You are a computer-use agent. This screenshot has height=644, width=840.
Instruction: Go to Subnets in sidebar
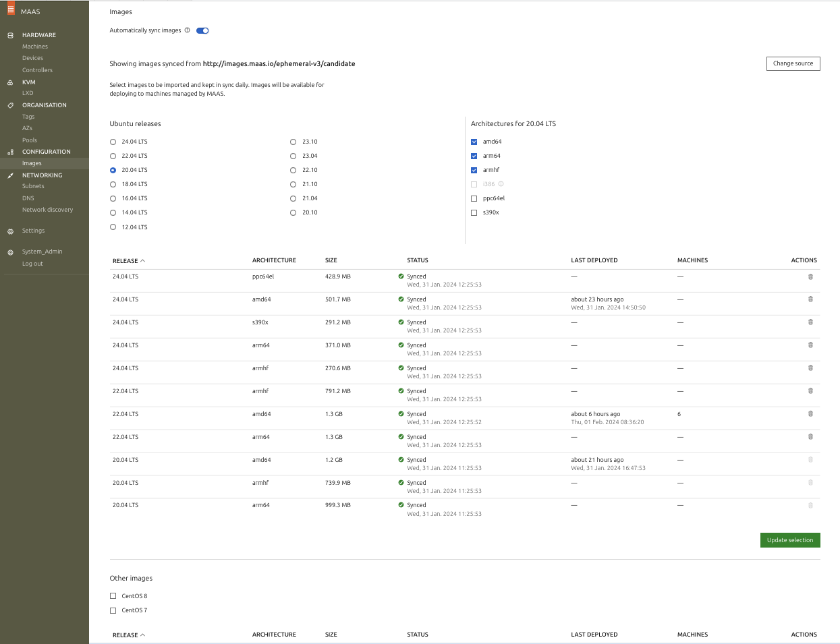[33, 186]
